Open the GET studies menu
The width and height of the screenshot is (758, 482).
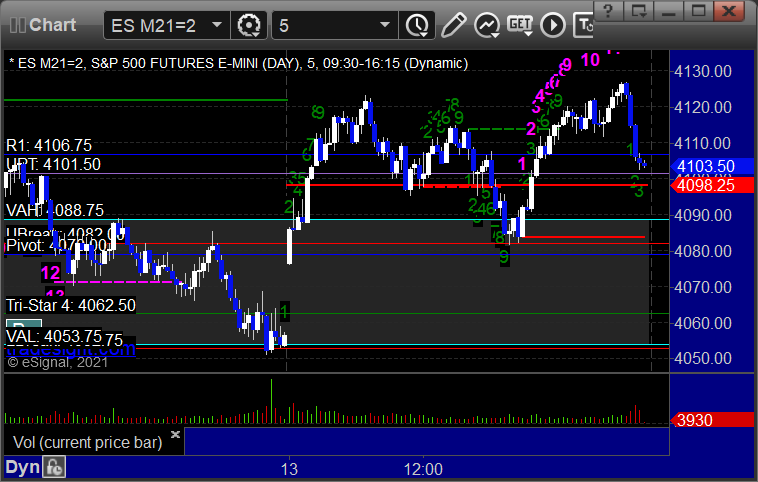point(520,25)
